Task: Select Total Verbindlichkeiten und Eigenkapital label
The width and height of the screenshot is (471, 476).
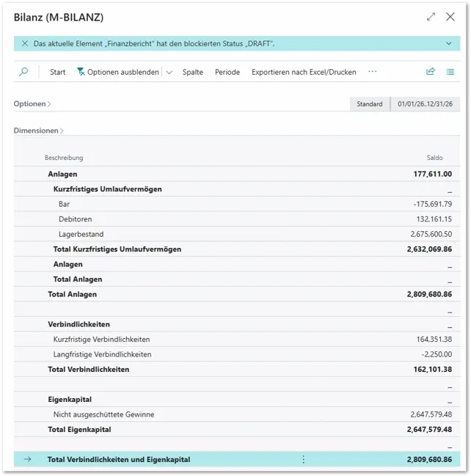Action: click(119, 460)
